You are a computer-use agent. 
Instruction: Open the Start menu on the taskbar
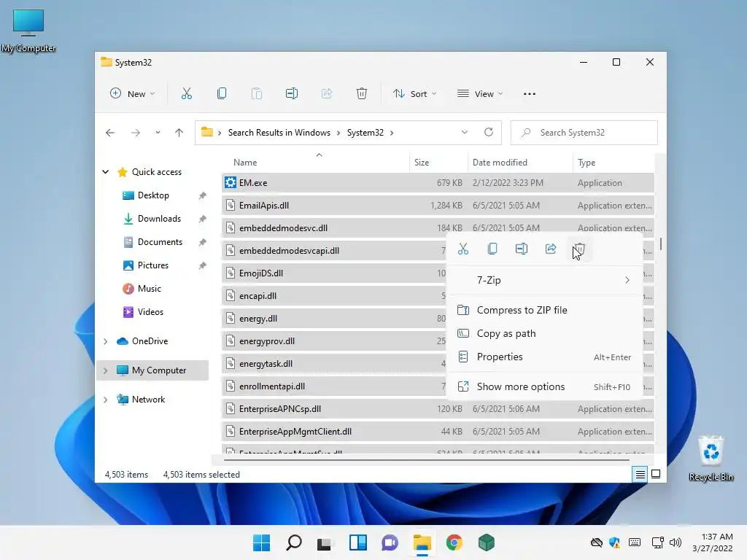[262, 542]
